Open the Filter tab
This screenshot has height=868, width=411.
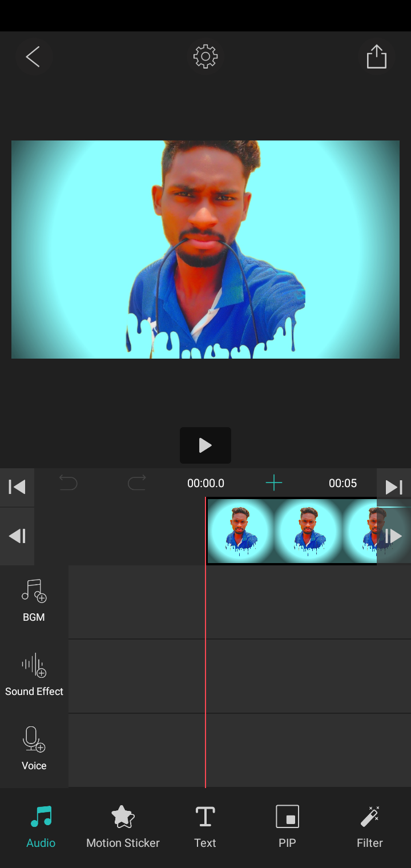[x=370, y=827]
